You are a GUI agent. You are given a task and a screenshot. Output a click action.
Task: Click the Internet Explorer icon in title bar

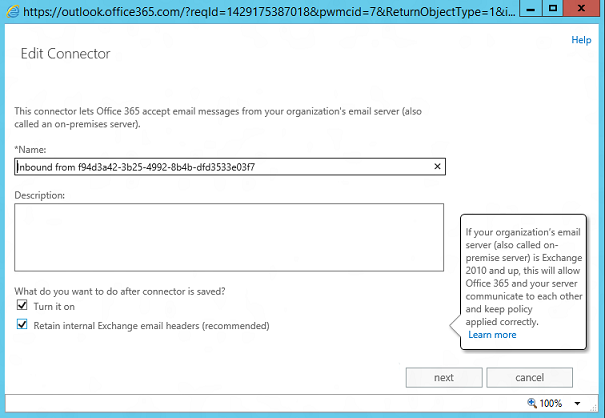click(x=13, y=12)
